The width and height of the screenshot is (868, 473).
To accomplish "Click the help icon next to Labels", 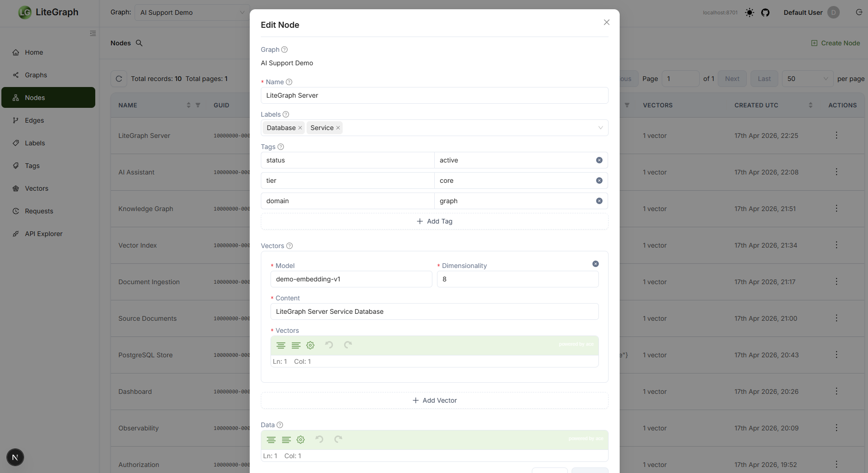I will pos(286,114).
